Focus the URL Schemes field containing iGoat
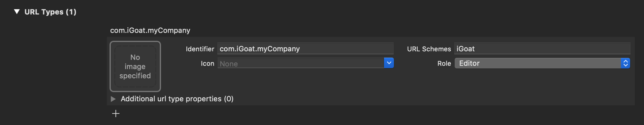 542,49
